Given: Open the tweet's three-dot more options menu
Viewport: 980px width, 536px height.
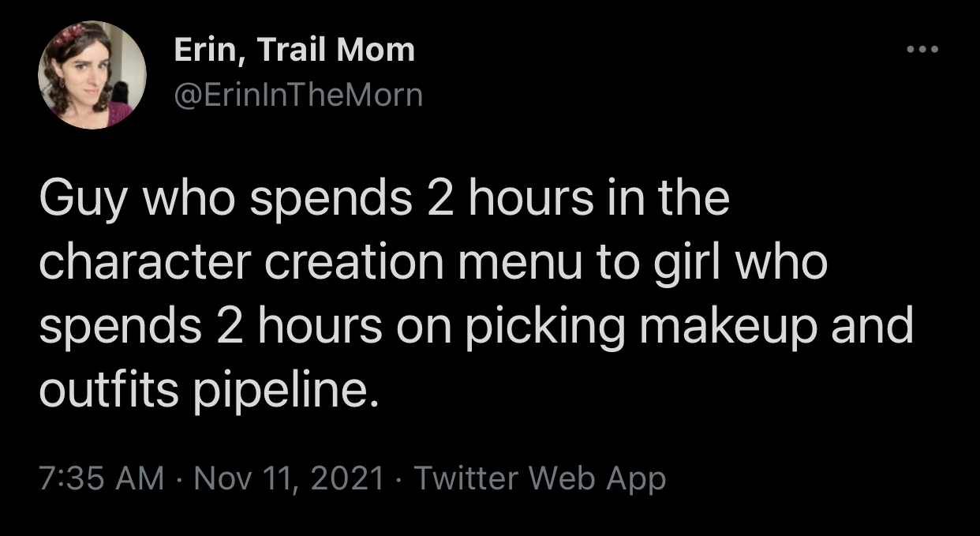Looking at the screenshot, I should [920, 49].
